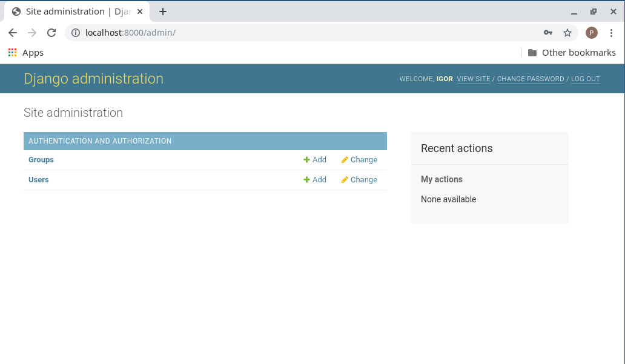Image resolution: width=625 pixels, height=364 pixels.
Task: Bookmark this page with the star icon
Action: pyautogui.click(x=567, y=33)
